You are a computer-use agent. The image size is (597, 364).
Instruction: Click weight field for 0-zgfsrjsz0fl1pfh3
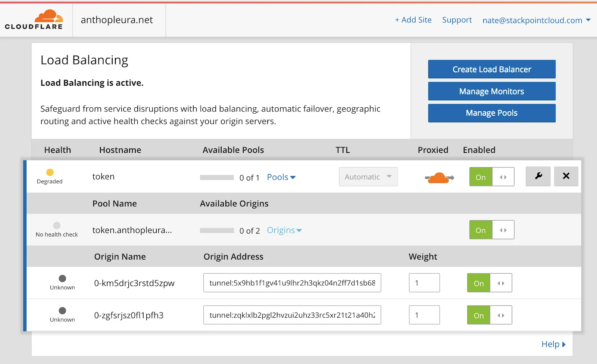click(x=424, y=315)
